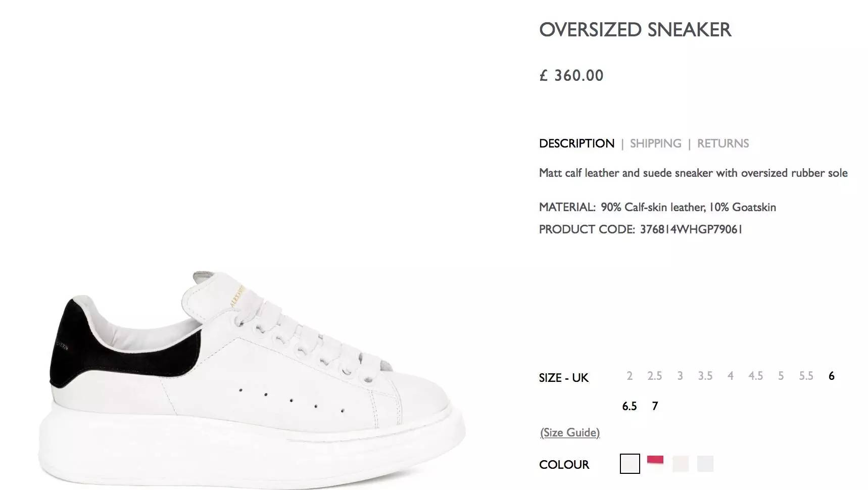Select UK size 6.5
Viewport: 868px width, 490px height.
pyautogui.click(x=629, y=406)
